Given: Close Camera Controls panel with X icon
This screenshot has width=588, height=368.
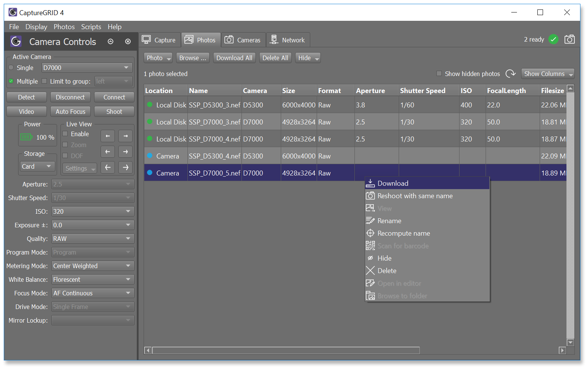Looking at the screenshot, I should click(128, 42).
